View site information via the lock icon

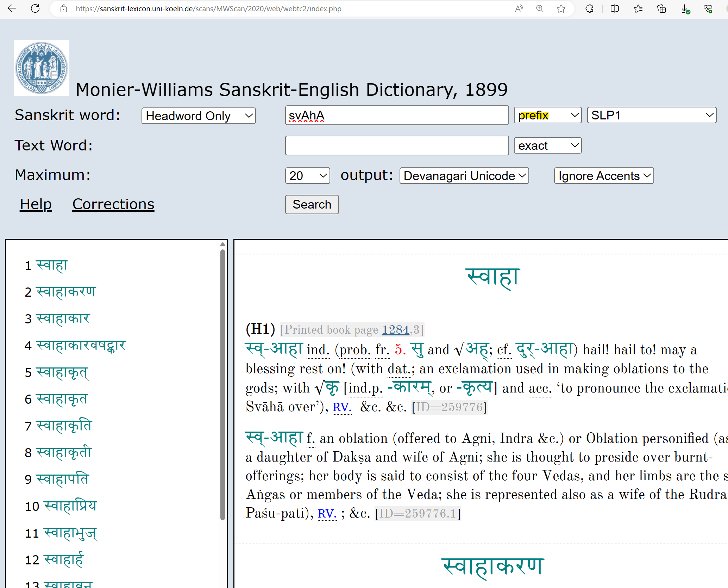click(x=63, y=9)
